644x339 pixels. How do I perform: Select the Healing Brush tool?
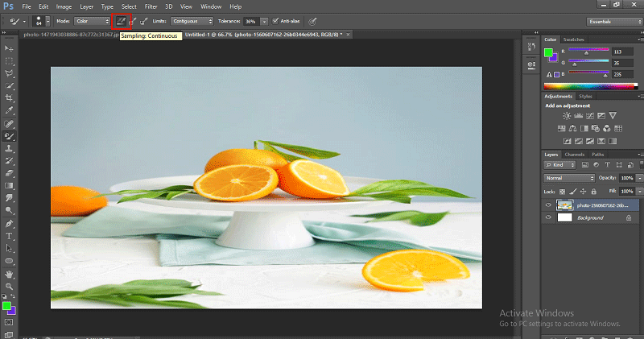tap(9, 124)
